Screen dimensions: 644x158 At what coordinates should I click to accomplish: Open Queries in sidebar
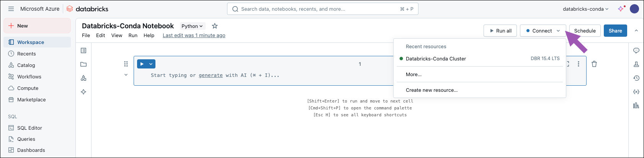coord(37,139)
